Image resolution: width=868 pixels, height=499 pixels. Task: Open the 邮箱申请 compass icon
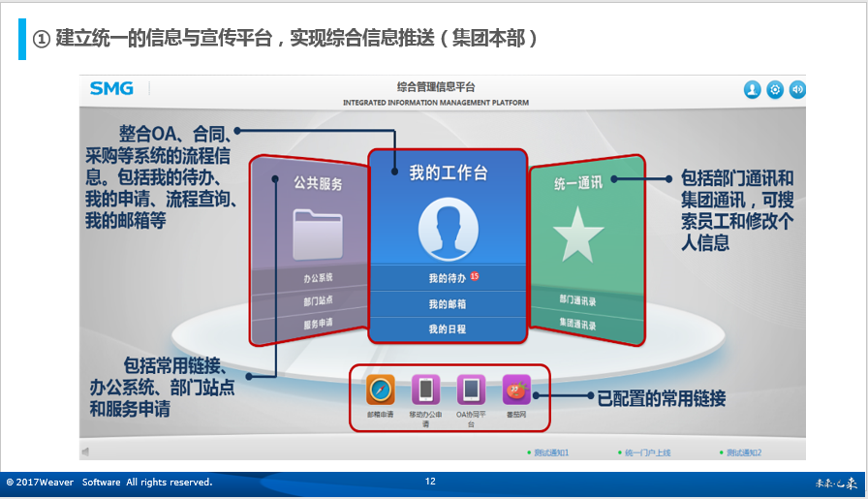(381, 390)
